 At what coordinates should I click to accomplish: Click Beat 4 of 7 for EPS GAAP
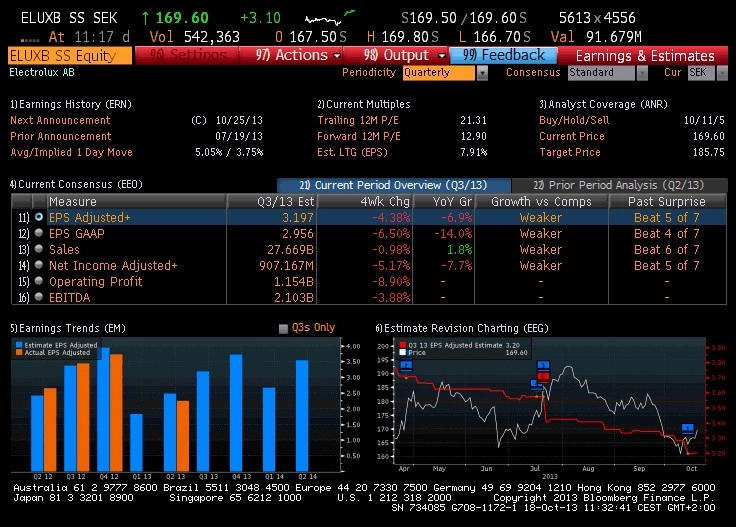[667, 233]
